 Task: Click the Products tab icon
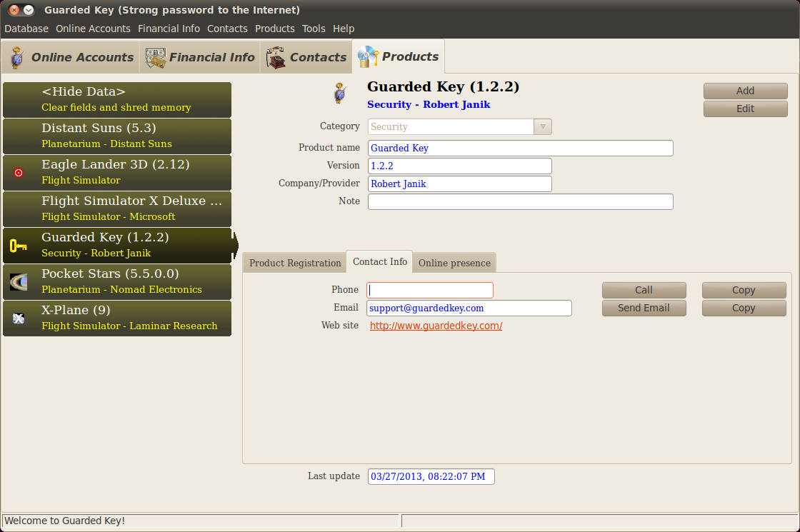pos(368,56)
